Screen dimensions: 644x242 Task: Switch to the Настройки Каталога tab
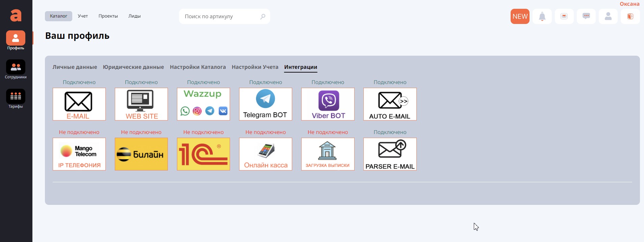tap(198, 67)
